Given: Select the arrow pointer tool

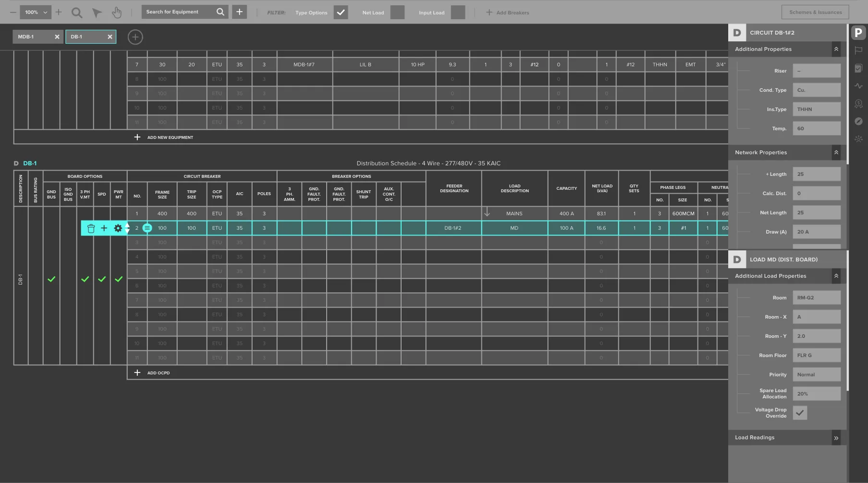Looking at the screenshot, I should coord(97,12).
